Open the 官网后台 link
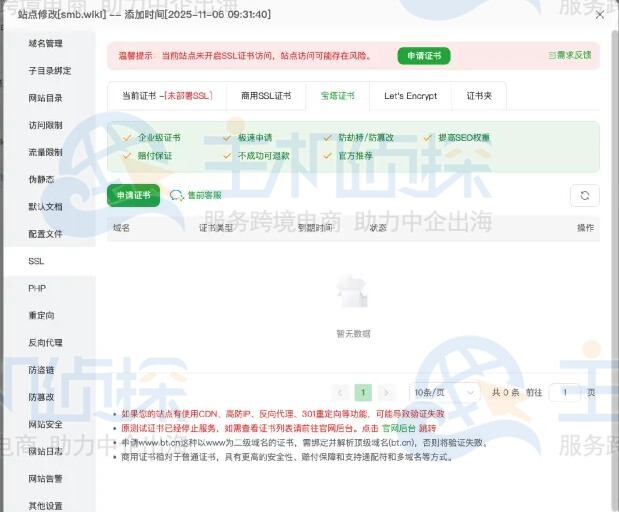The height and width of the screenshot is (512, 619). tap(399, 428)
